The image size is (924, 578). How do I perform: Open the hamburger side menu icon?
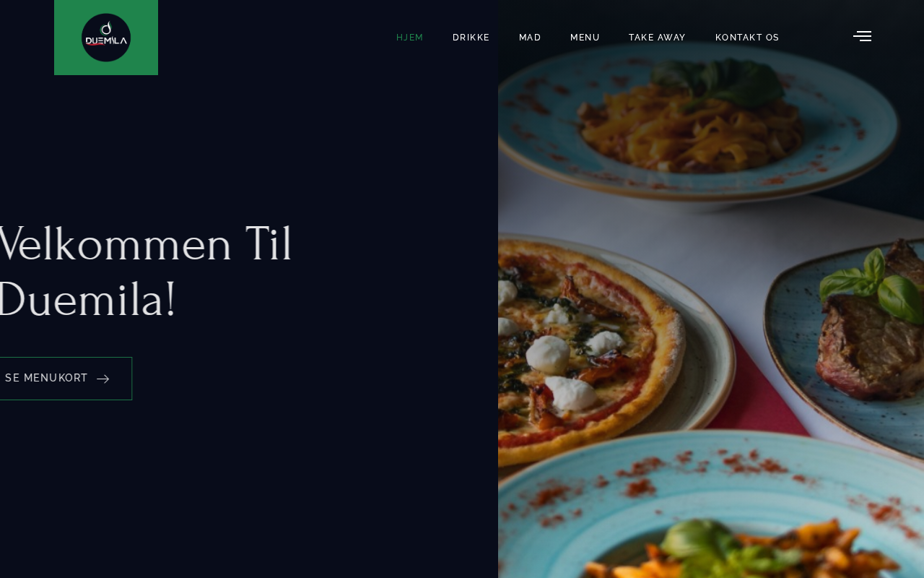[x=862, y=36]
